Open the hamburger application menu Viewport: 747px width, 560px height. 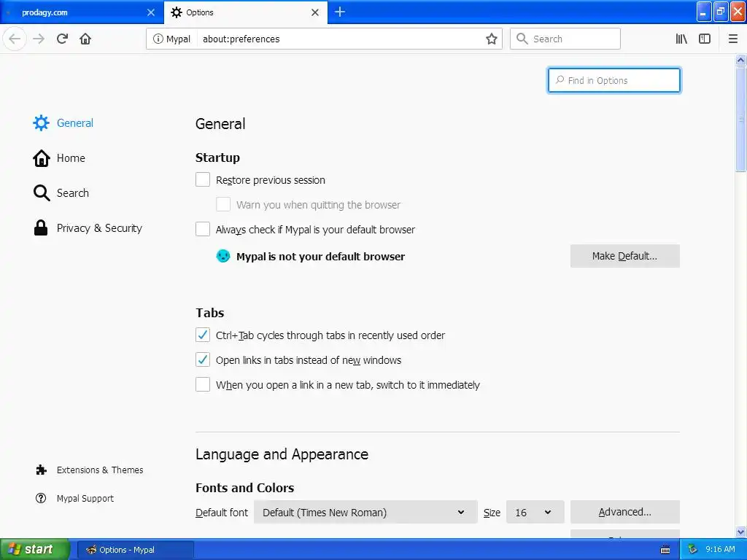coord(732,39)
